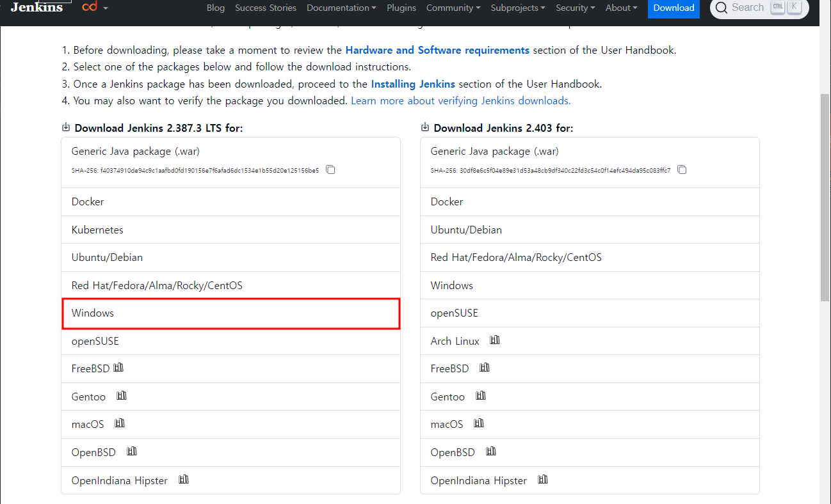This screenshot has width=831, height=504.
Task: Copy the LTS war SHA-256 hash
Action: (x=330, y=170)
